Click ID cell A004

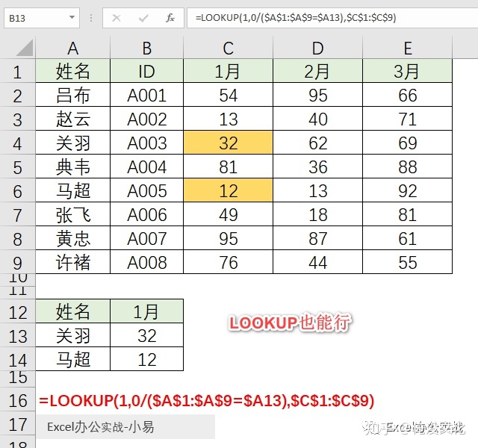pyautogui.click(x=146, y=167)
